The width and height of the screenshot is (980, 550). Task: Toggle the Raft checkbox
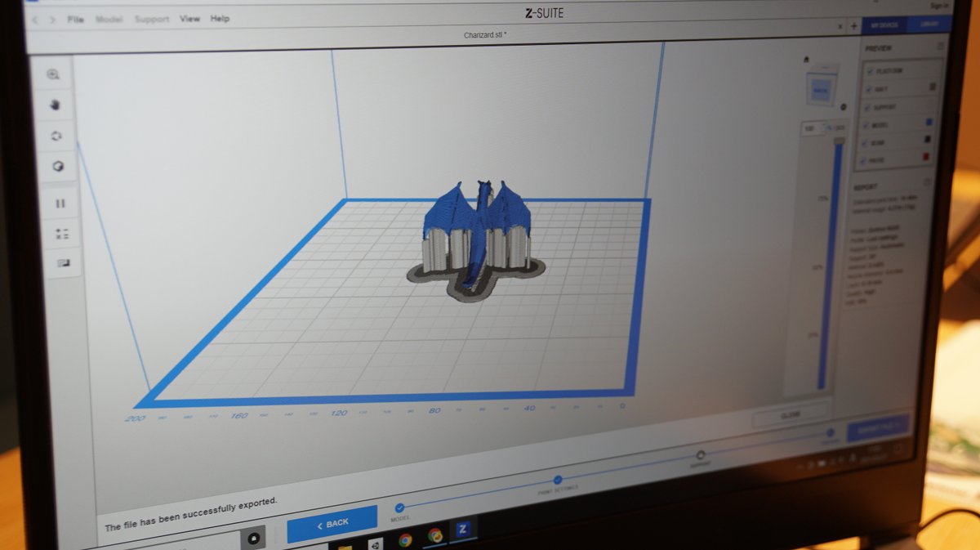(x=870, y=89)
